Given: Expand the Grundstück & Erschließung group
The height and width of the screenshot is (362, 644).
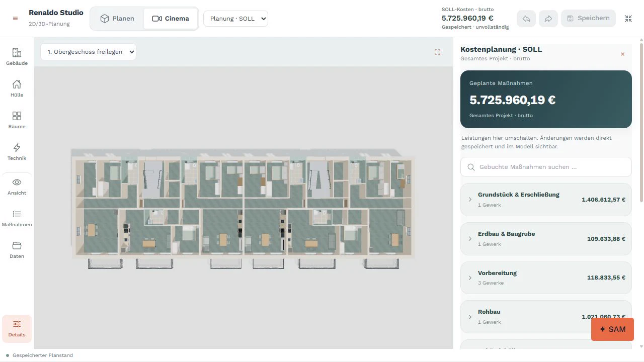Looking at the screenshot, I should tap(546, 200).
